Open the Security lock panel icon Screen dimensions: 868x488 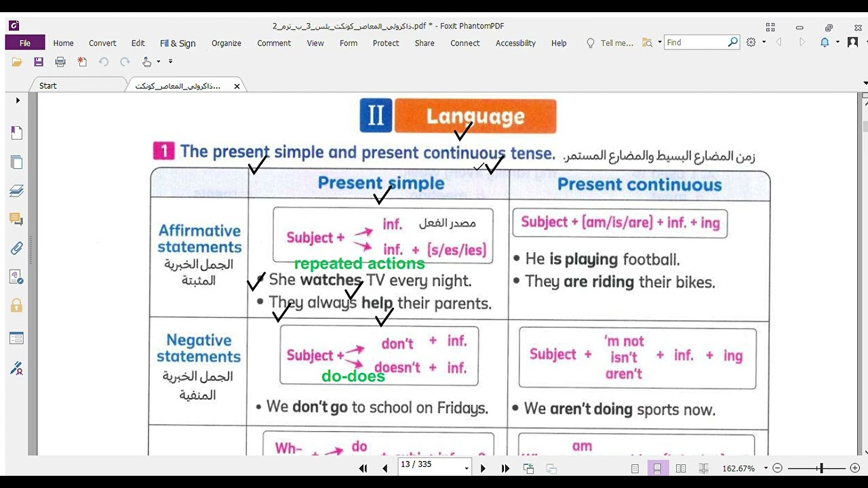point(16,306)
